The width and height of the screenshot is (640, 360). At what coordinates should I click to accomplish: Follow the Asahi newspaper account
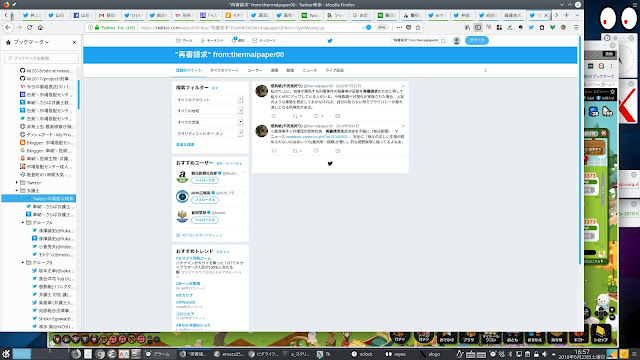[205, 180]
